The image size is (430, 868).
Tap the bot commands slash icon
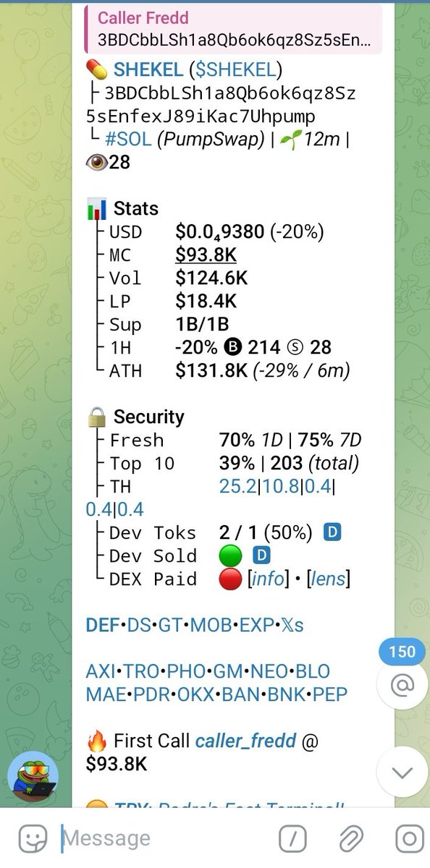pyautogui.click(x=292, y=839)
